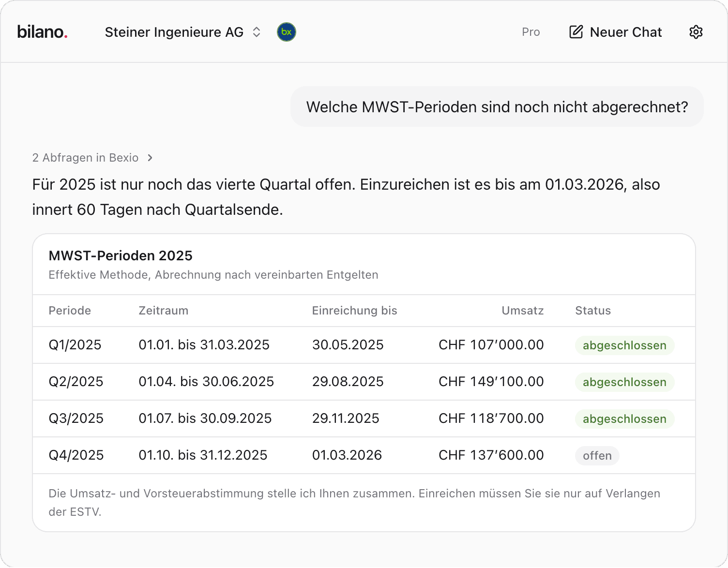Image resolution: width=728 pixels, height=568 pixels.
Task: Click the date range '01.10. bis 31.12.2025'
Action: (x=203, y=455)
